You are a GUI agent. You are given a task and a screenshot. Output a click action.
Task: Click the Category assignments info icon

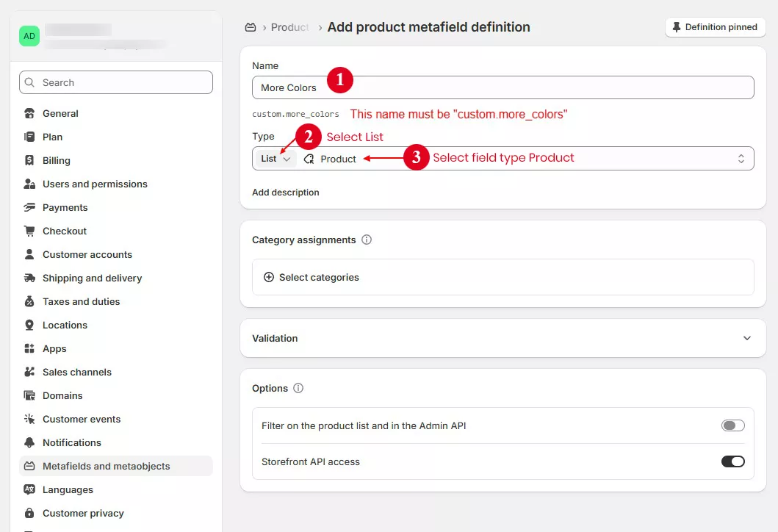click(365, 240)
